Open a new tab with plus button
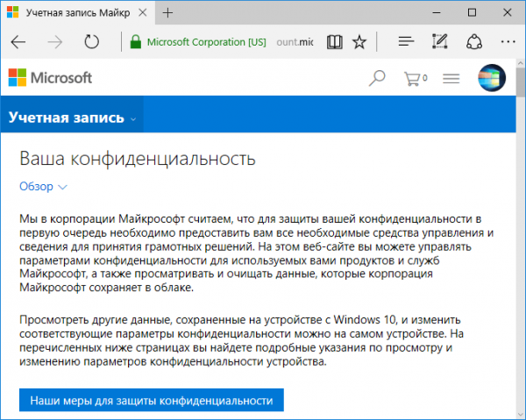 click(167, 13)
